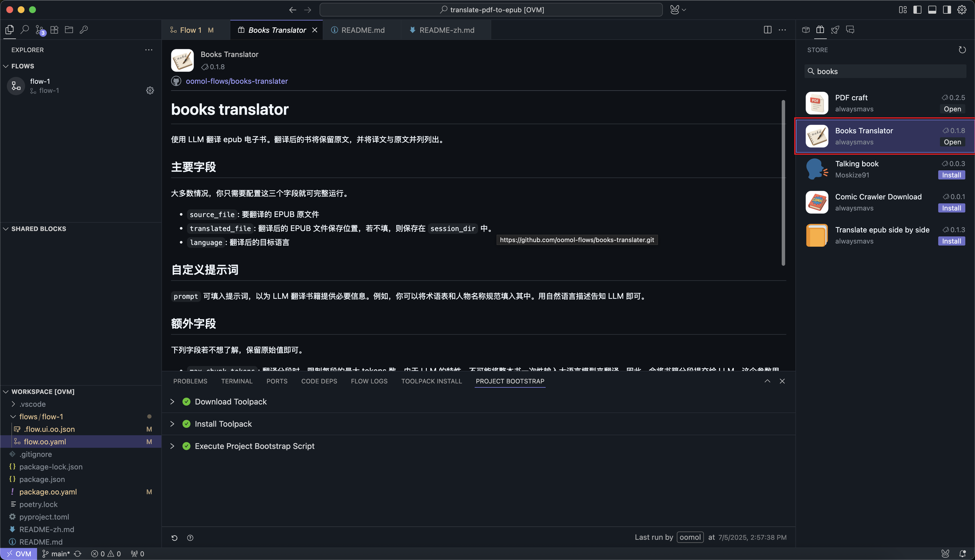Toggle the primary side bar layout button
The height and width of the screenshot is (560, 975).
tap(917, 10)
